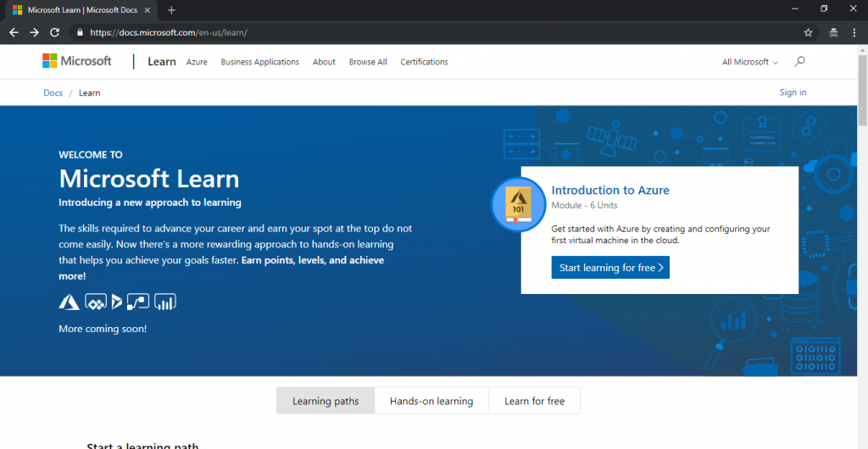The height and width of the screenshot is (449, 868).
Task: Open Browse All in navigation
Action: point(368,62)
